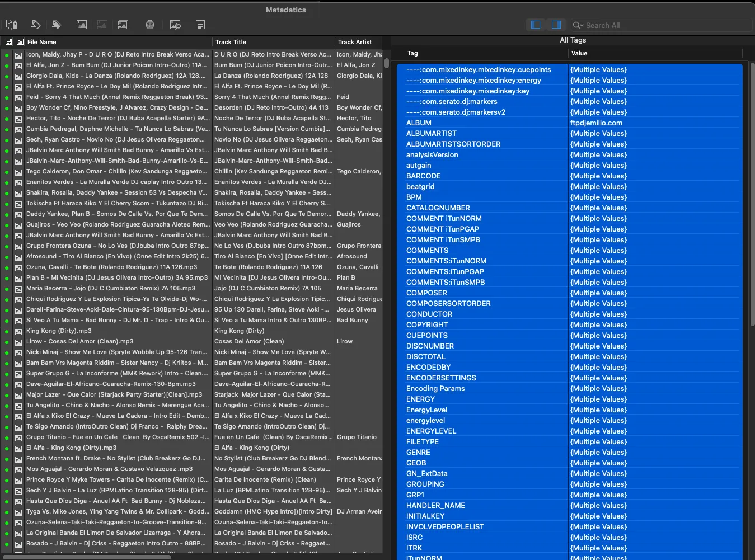The image size is (755, 560).
Task: Click the All Tags panel heading
Action: 573,40
